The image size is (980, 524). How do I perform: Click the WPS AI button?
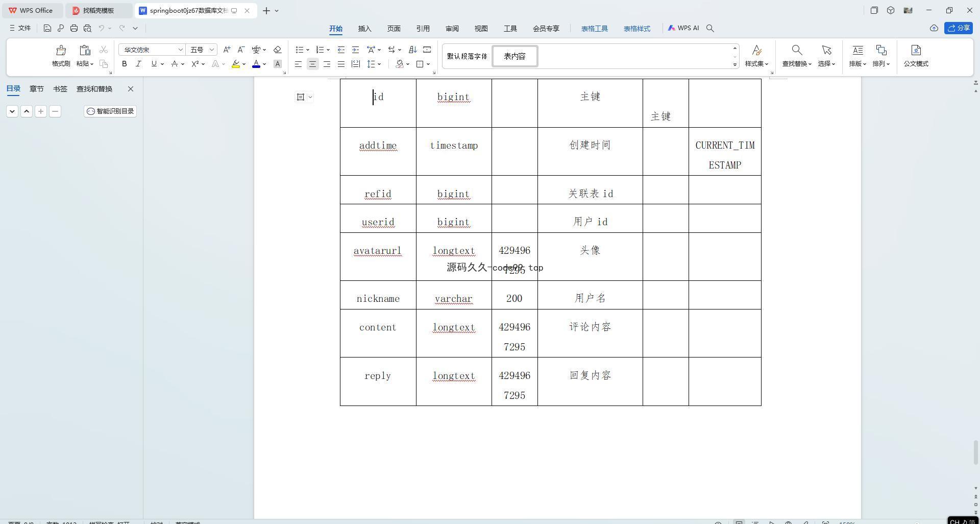683,28
